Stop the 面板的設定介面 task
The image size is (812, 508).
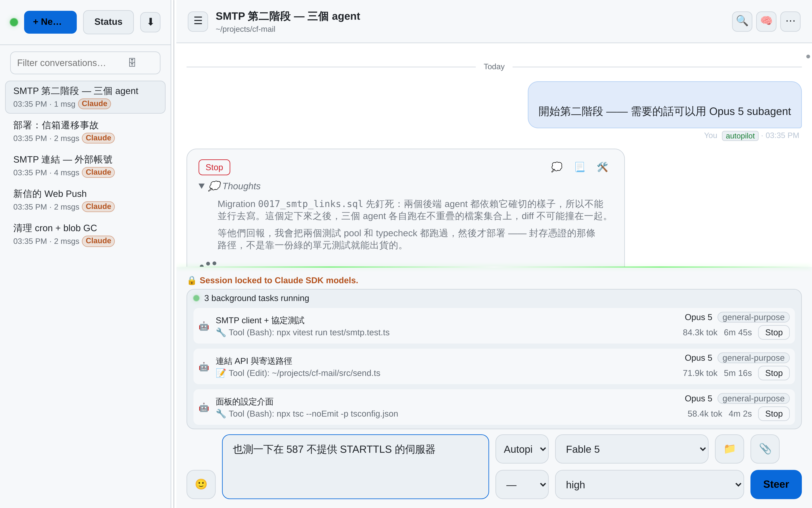(774, 414)
